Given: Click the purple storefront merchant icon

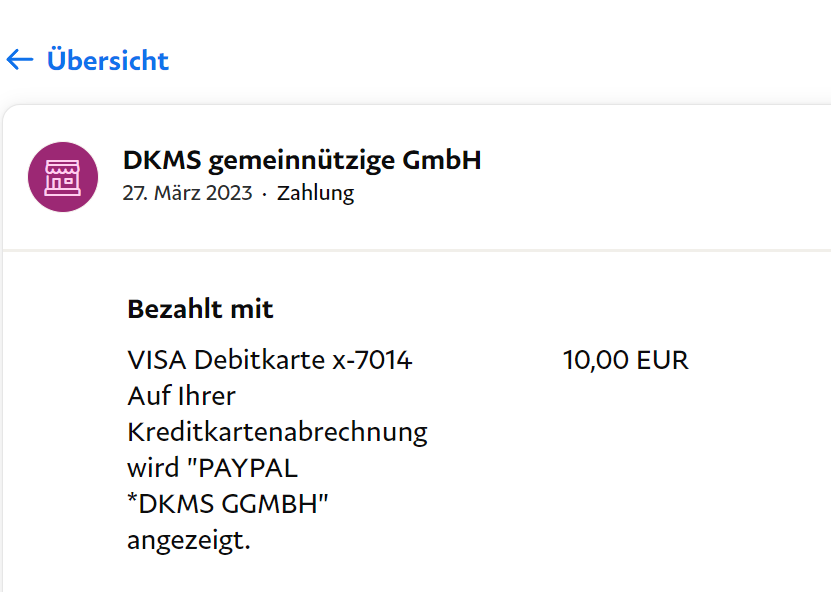Looking at the screenshot, I should click(63, 177).
